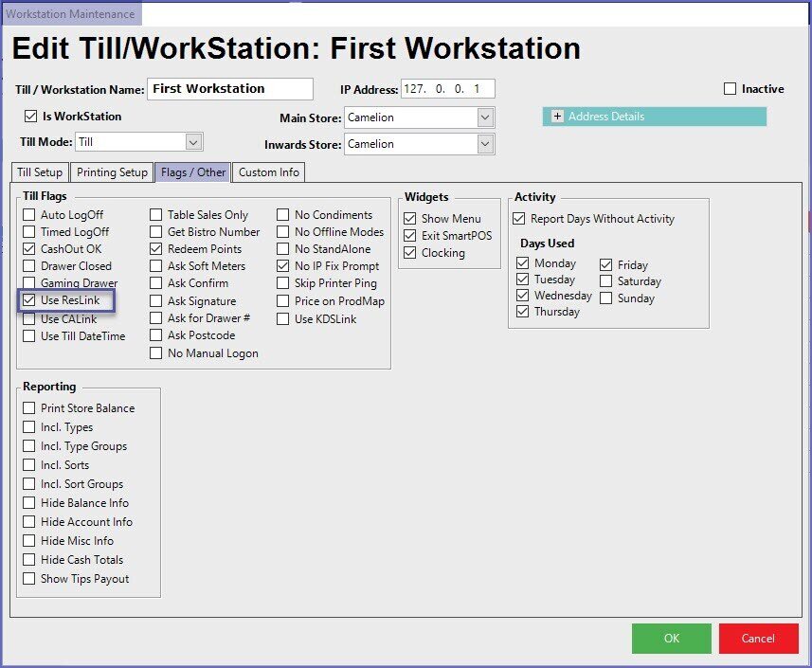
Task: Check the Print Store Balance option
Action: pos(29,408)
